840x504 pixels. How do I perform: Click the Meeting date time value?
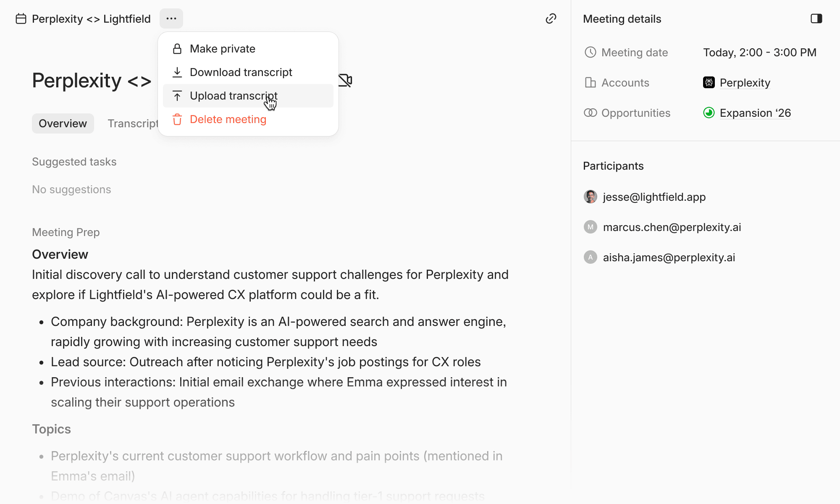759,52
